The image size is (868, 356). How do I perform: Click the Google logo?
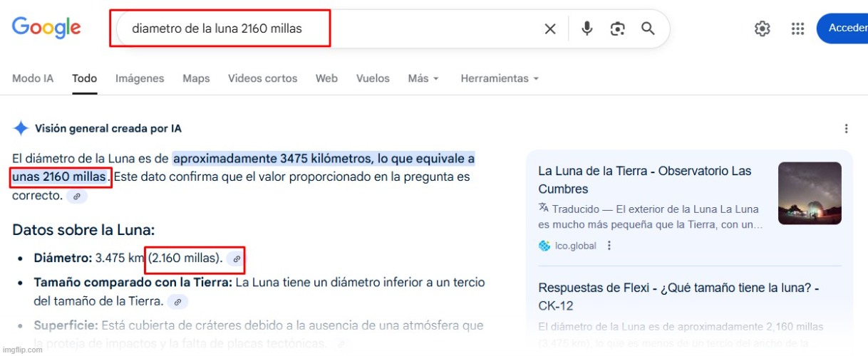tap(46, 28)
